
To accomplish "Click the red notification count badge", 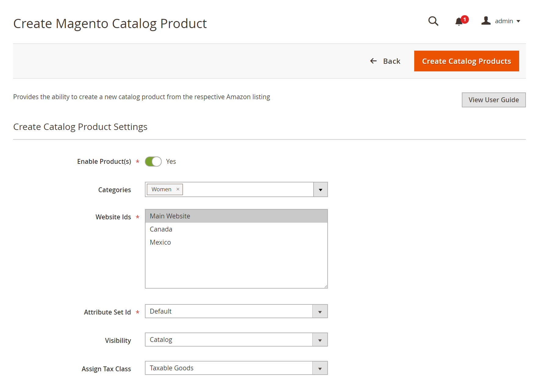I will click(x=465, y=20).
